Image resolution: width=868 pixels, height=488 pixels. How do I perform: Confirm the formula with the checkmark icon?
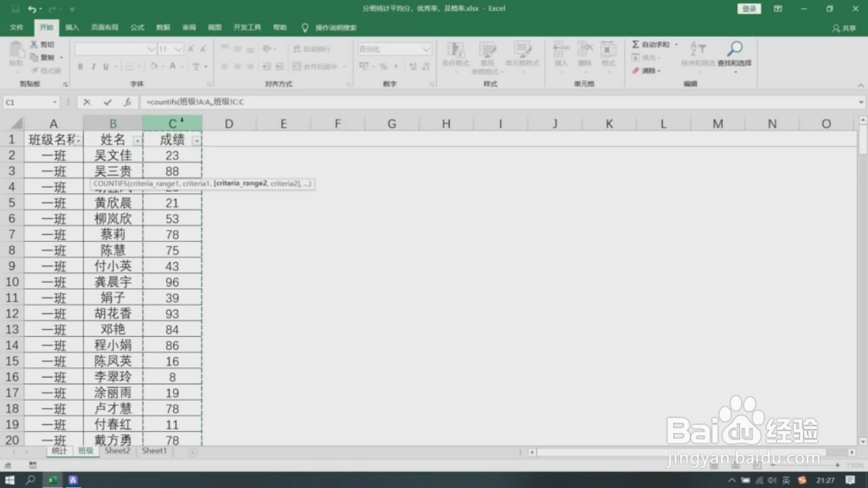tap(107, 102)
